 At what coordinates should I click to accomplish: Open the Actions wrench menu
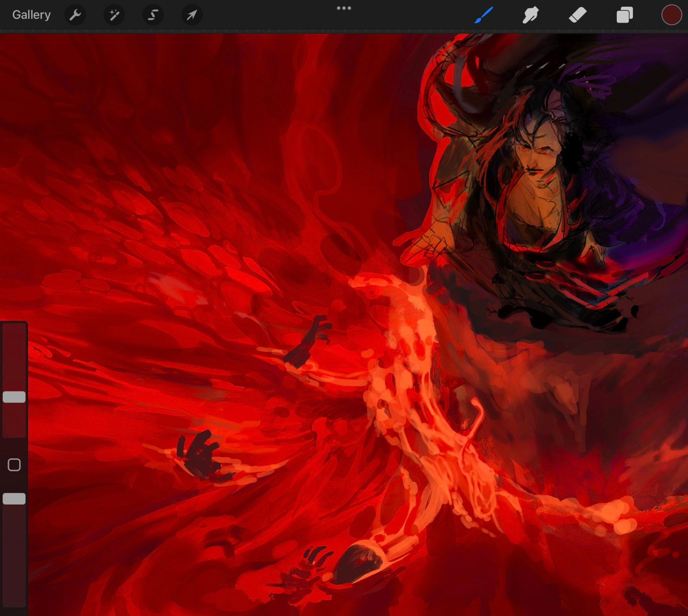pyautogui.click(x=75, y=15)
